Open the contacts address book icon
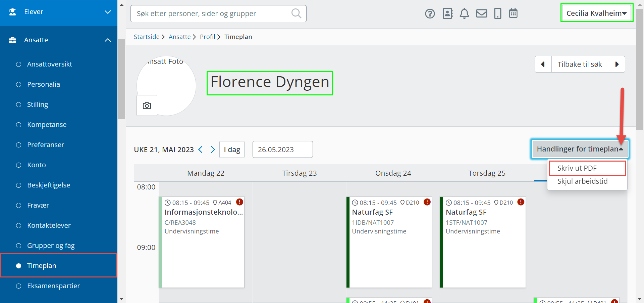This screenshot has width=644, height=303. (447, 13)
